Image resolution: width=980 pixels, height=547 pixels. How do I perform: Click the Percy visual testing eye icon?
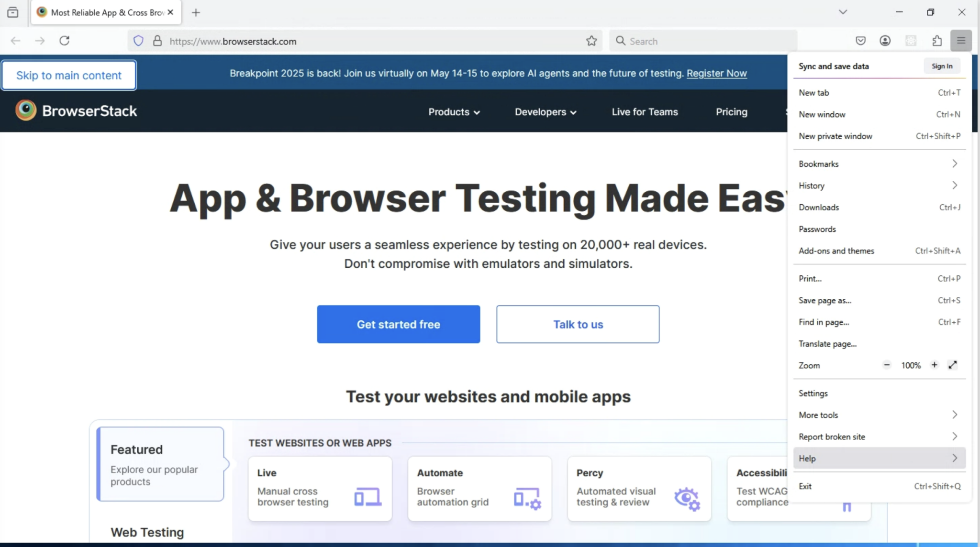687,498
